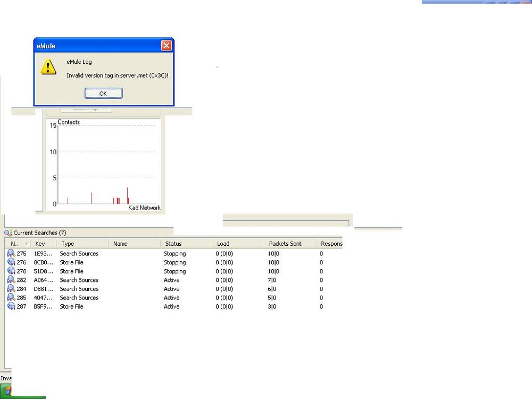Click Search Sources type in row 282
The width and height of the screenshot is (532, 399).
[x=79, y=280]
